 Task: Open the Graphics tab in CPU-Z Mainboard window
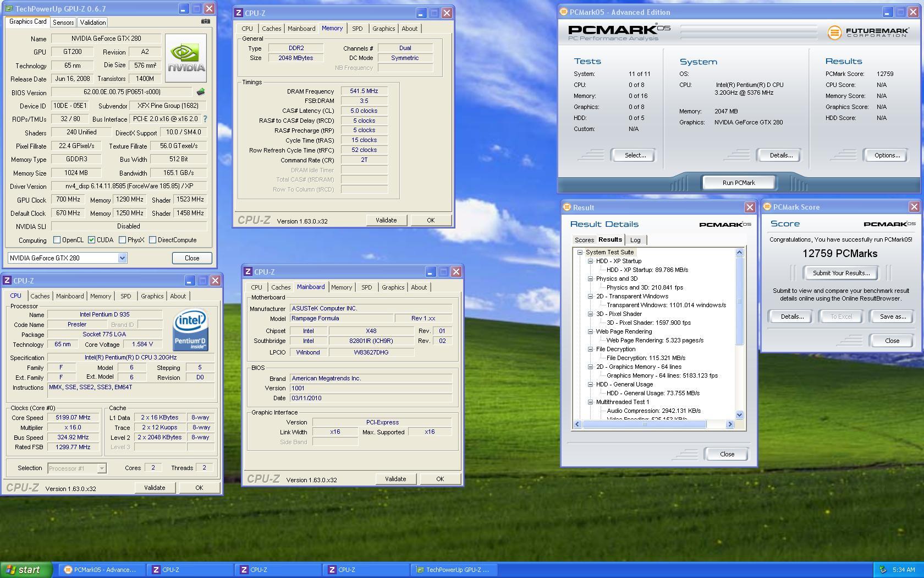(393, 287)
